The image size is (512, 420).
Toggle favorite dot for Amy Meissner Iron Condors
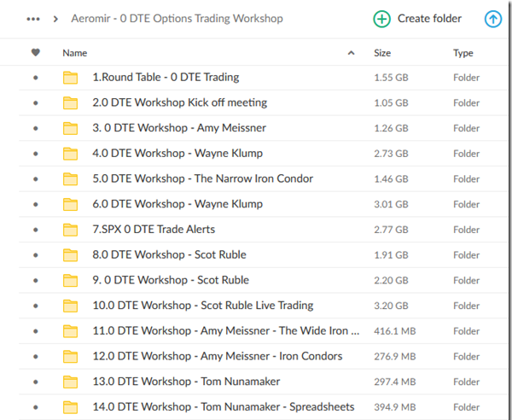[35, 357]
